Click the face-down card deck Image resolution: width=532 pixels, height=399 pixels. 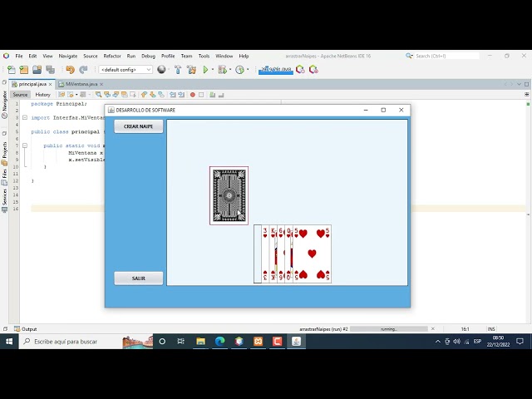229,195
